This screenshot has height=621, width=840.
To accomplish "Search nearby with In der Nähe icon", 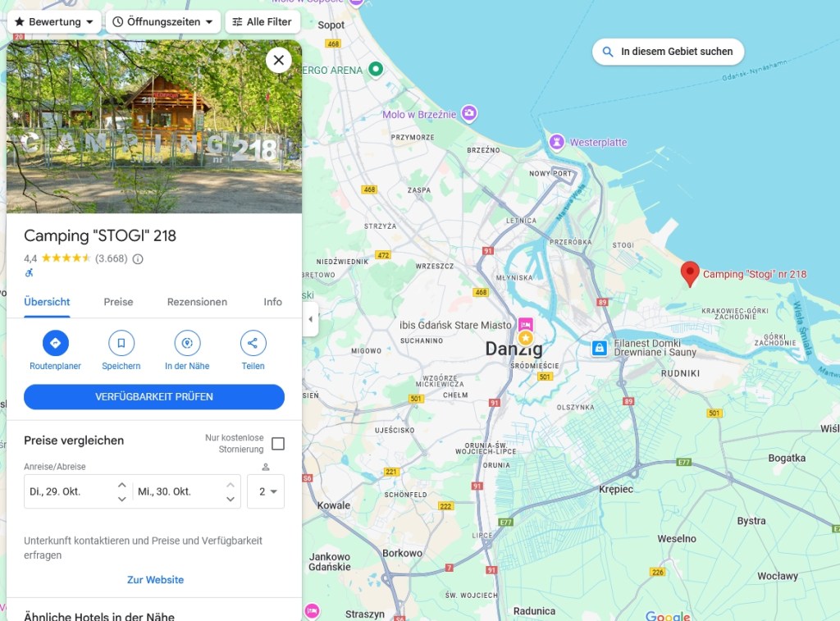I will point(187,343).
